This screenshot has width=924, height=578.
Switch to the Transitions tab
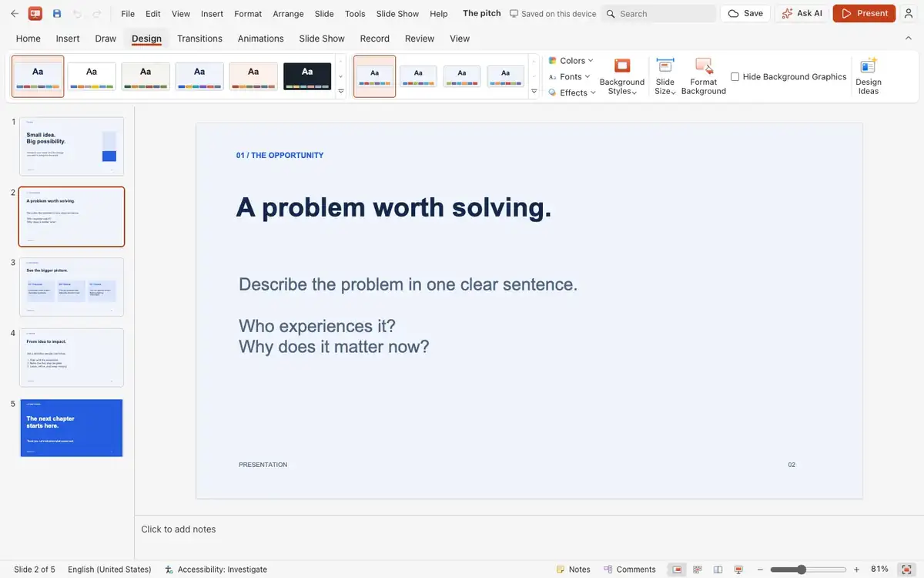[199, 39]
